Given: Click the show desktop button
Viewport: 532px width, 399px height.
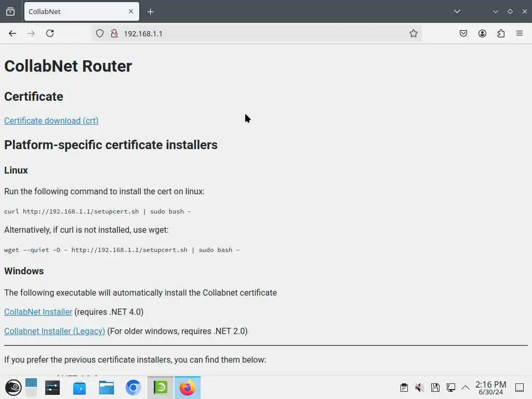Looking at the screenshot, I should coord(520,388).
